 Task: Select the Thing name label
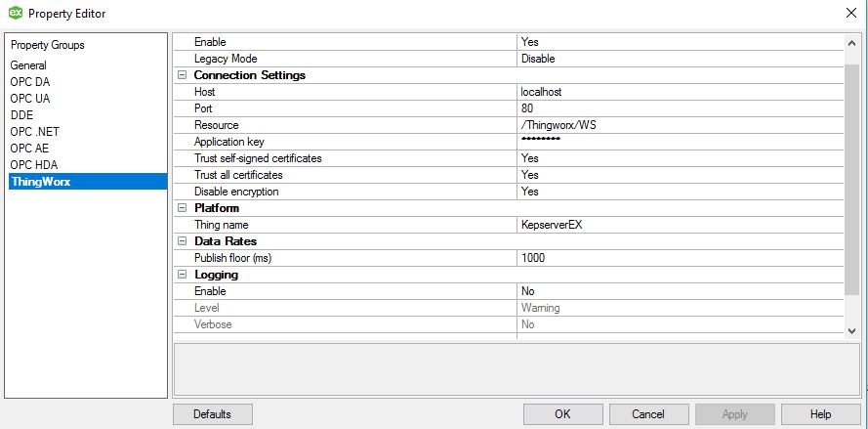pyautogui.click(x=222, y=225)
